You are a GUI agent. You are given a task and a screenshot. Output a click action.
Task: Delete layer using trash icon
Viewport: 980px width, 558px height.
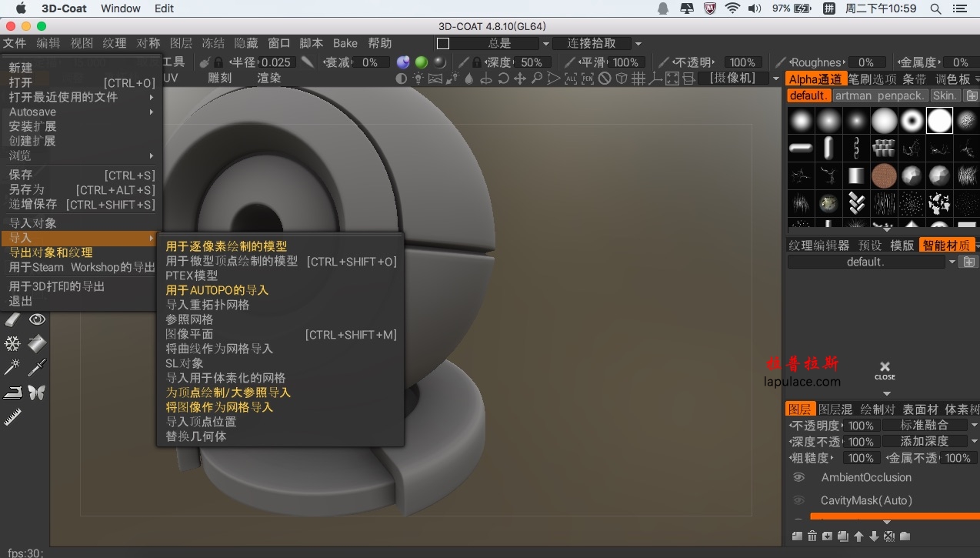[x=812, y=536]
